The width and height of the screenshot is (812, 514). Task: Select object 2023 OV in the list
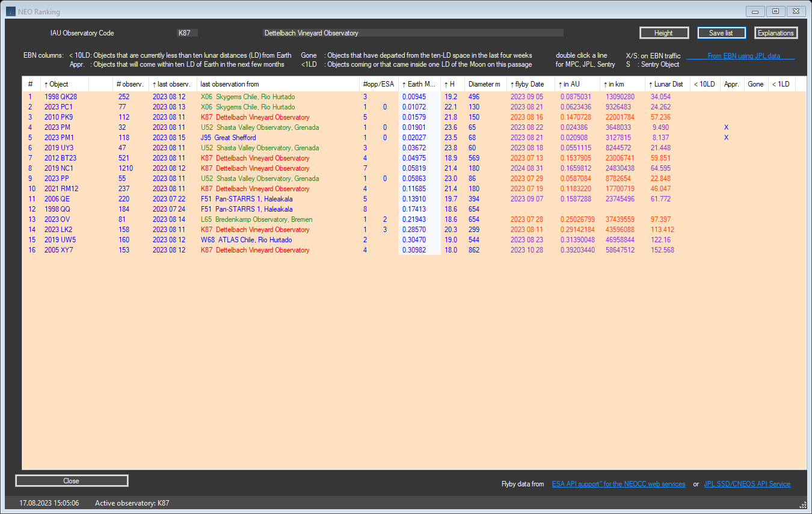pos(57,219)
